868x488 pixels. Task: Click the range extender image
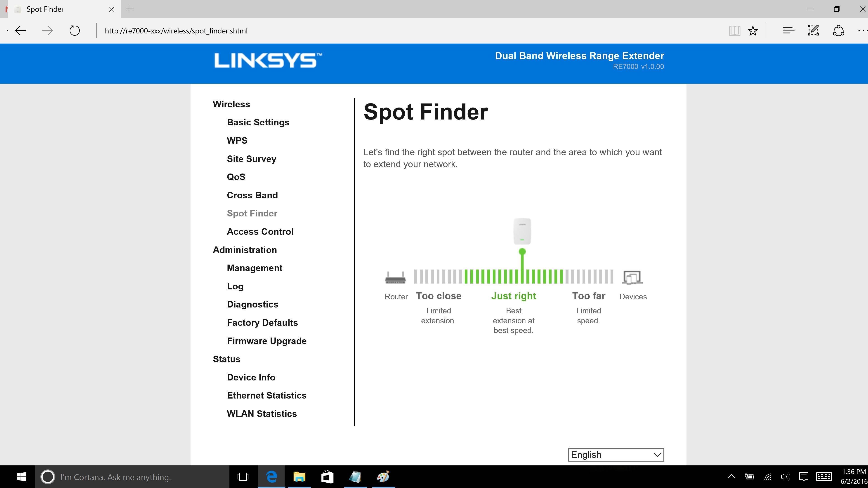point(522,231)
